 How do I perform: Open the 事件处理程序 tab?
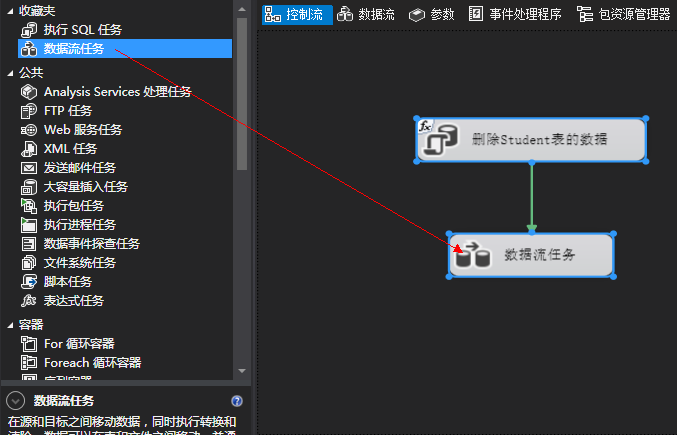tap(515, 15)
